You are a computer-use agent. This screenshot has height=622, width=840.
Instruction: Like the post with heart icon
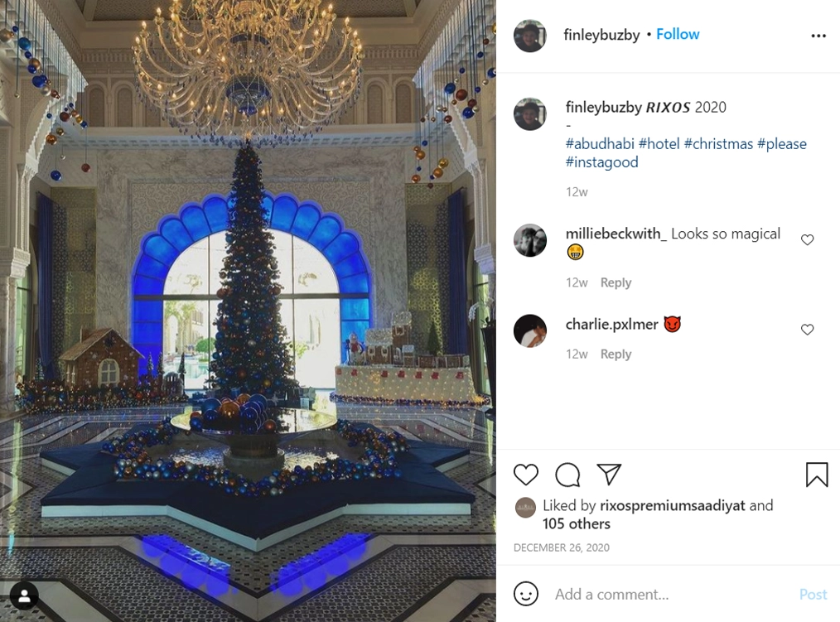click(525, 475)
